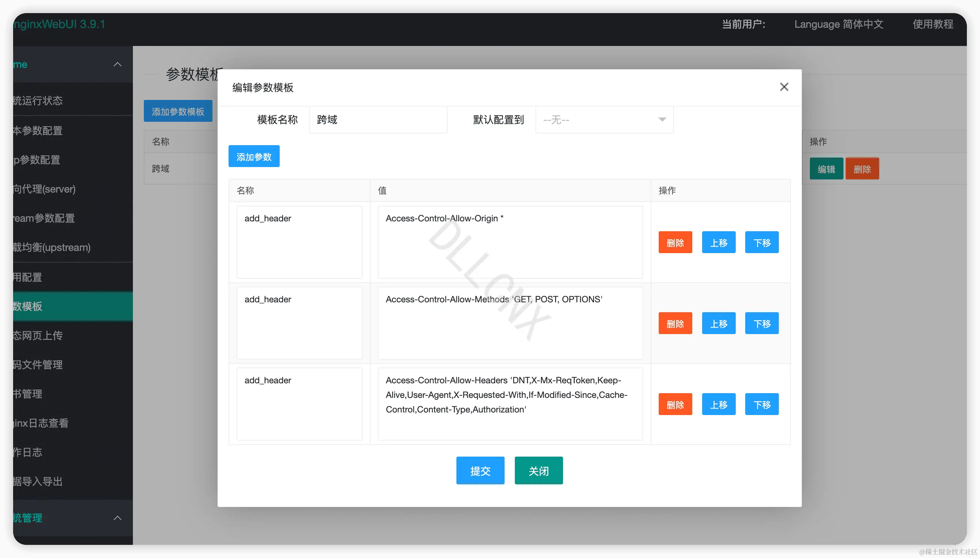Image resolution: width=980 pixels, height=558 pixels.
Task: Open the server reverse proxy menu item
Action: tap(44, 189)
